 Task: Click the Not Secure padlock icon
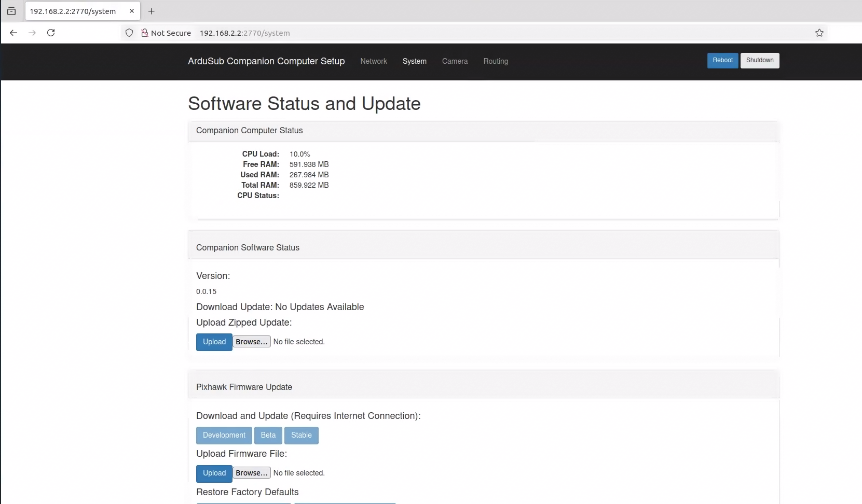[x=145, y=33]
